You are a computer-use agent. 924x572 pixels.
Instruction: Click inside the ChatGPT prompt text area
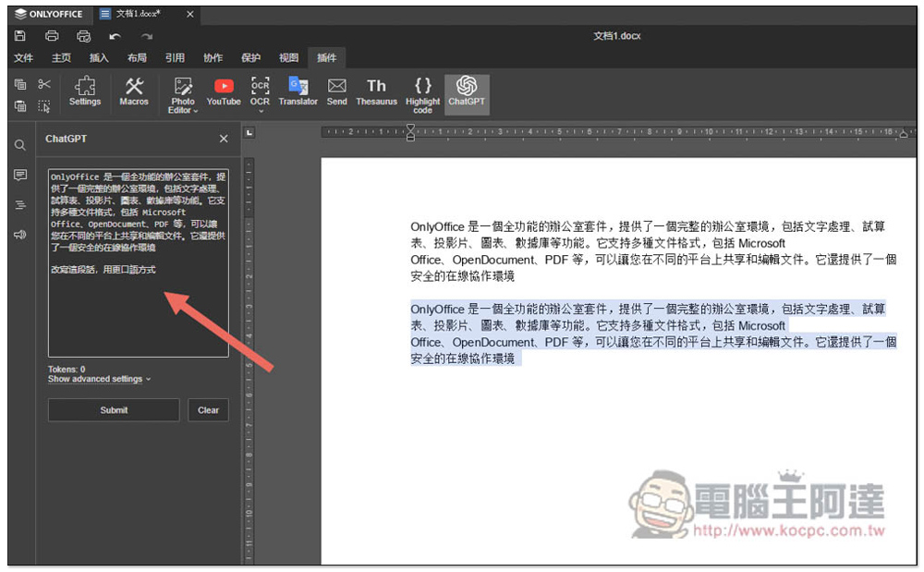pyautogui.click(x=139, y=263)
